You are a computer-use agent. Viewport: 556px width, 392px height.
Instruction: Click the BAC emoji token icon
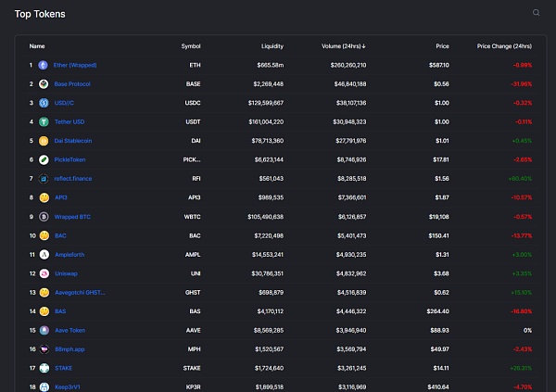tap(44, 235)
